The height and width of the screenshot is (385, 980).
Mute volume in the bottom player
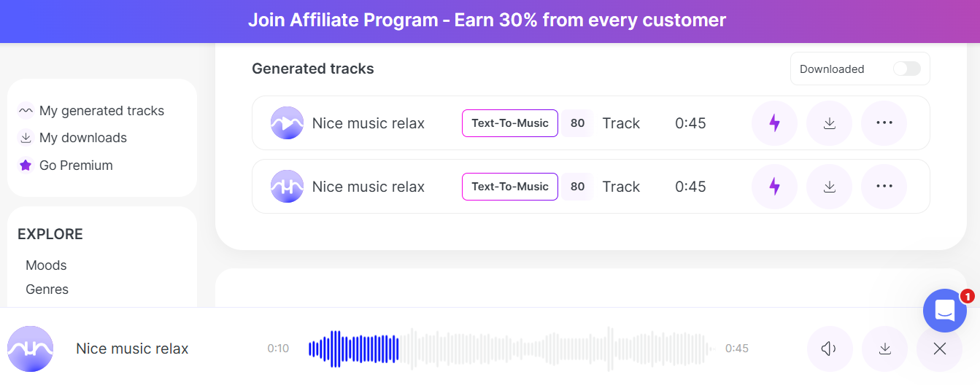830,349
